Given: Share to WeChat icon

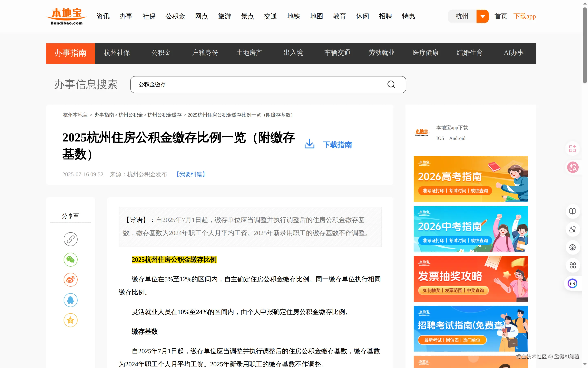Looking at the screenshot, I should click(x=70, y=259).
